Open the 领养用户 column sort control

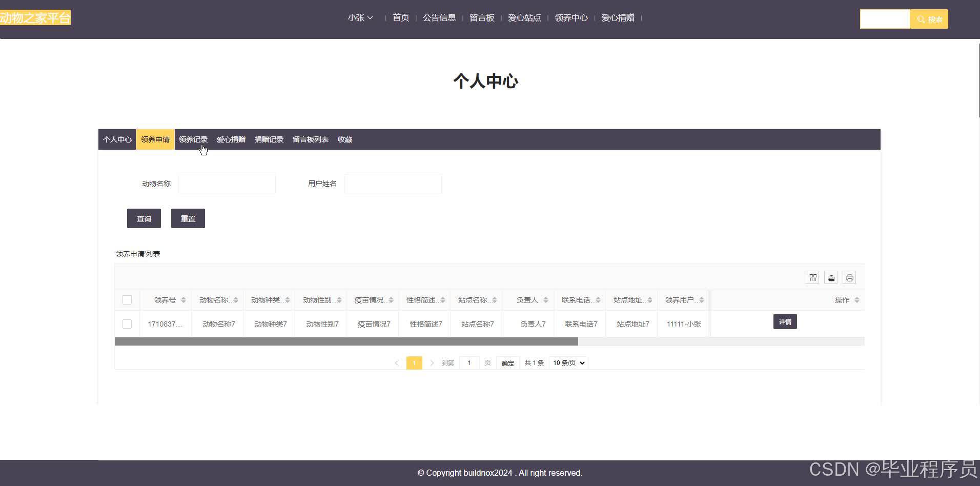pos(701,300)
